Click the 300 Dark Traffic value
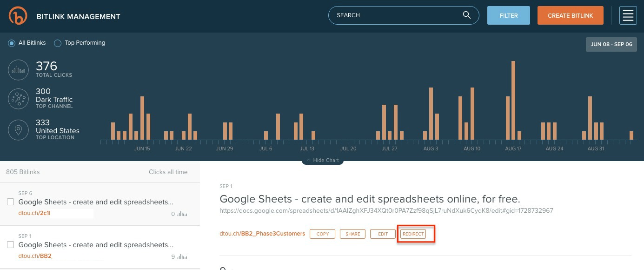Screen dimensions: 644x270 coord(43,91)
